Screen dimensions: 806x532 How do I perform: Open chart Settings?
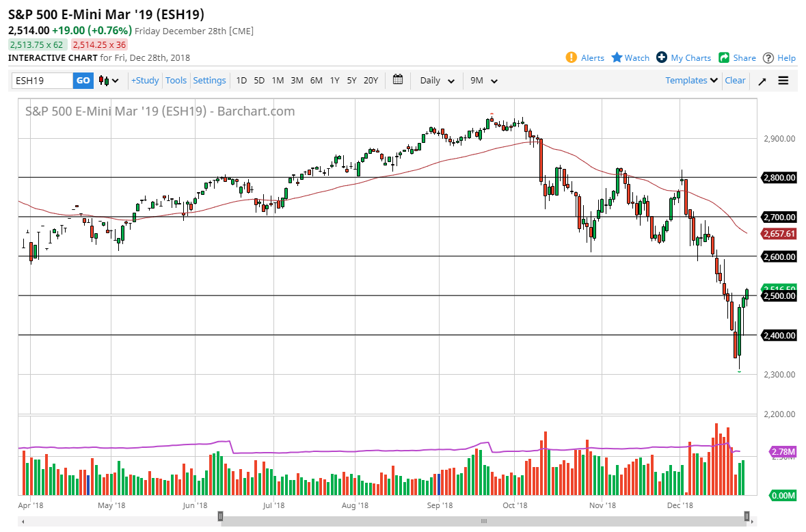(209, 80)
